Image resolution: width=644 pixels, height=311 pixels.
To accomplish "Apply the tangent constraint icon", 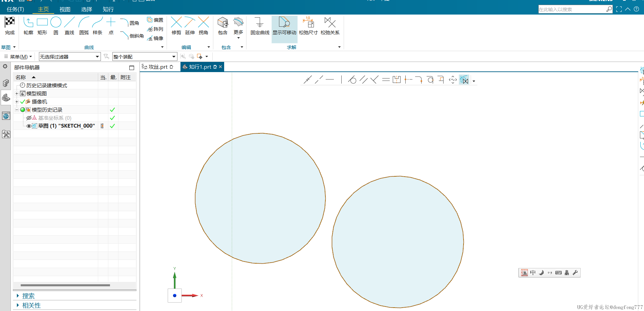I will coord(352,80).
